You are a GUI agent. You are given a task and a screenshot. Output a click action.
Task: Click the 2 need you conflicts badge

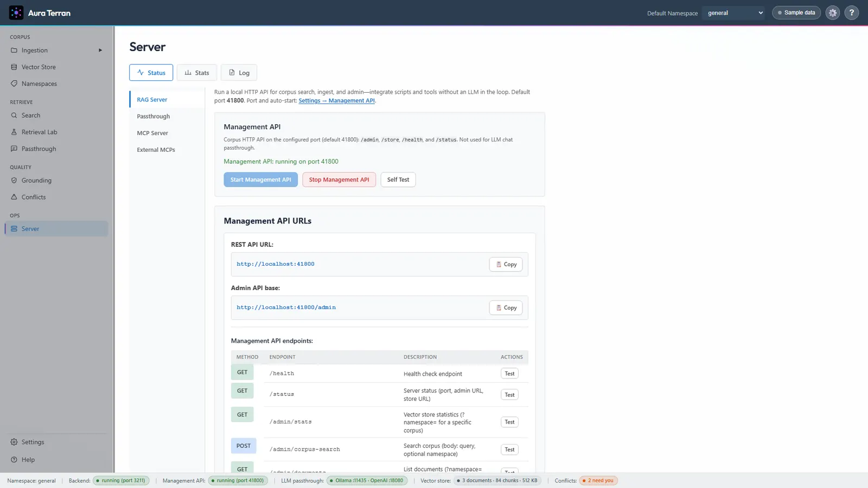point(598,480)
